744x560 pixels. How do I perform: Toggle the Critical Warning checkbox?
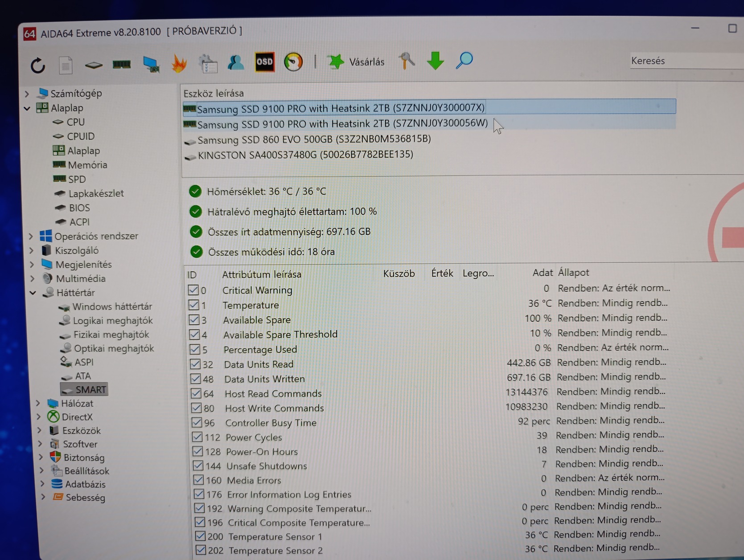[193, 290]
